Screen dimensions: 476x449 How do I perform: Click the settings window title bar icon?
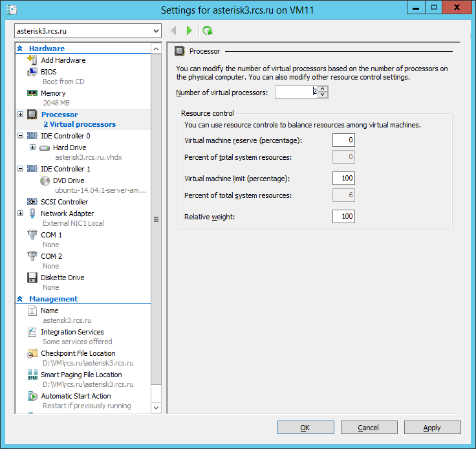[12, 10]
